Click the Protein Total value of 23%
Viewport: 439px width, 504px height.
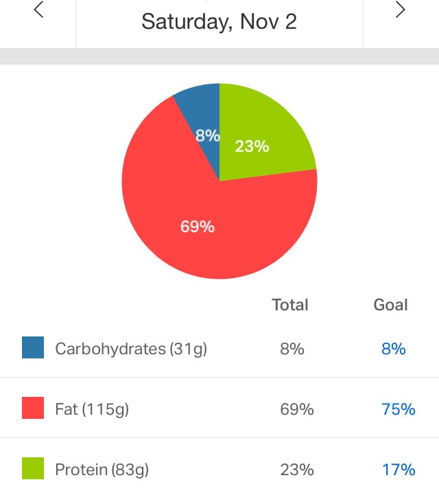(x=297, y=470)
